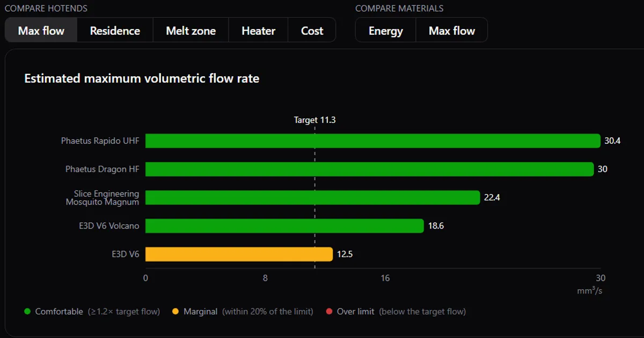Viewport: 644px width, 338px height.
Task: Click the 18.6 value label
Action: pos(436,226)
